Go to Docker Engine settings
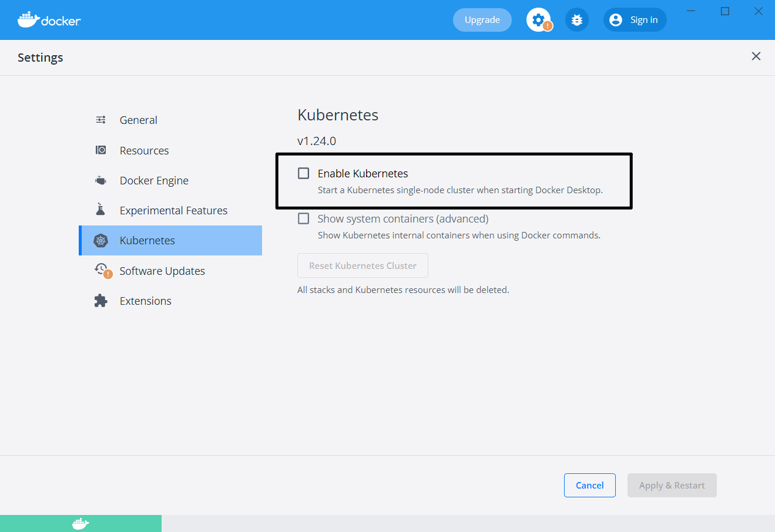Screen dimensions: 775x532 tap(170, 180)
